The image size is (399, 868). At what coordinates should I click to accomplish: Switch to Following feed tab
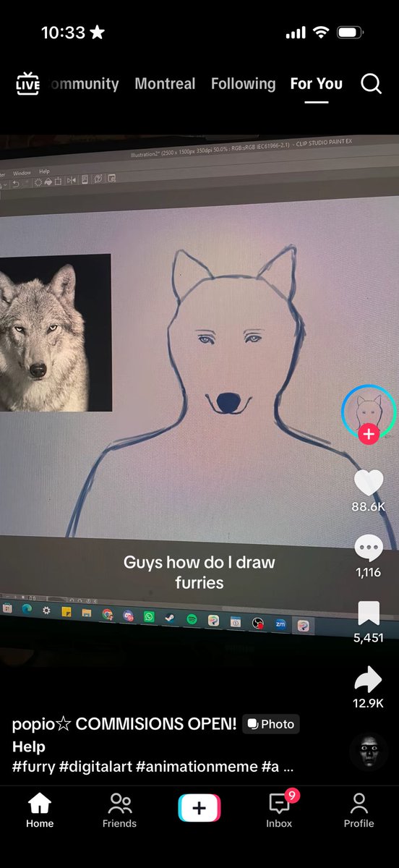(x=243, y=84)
